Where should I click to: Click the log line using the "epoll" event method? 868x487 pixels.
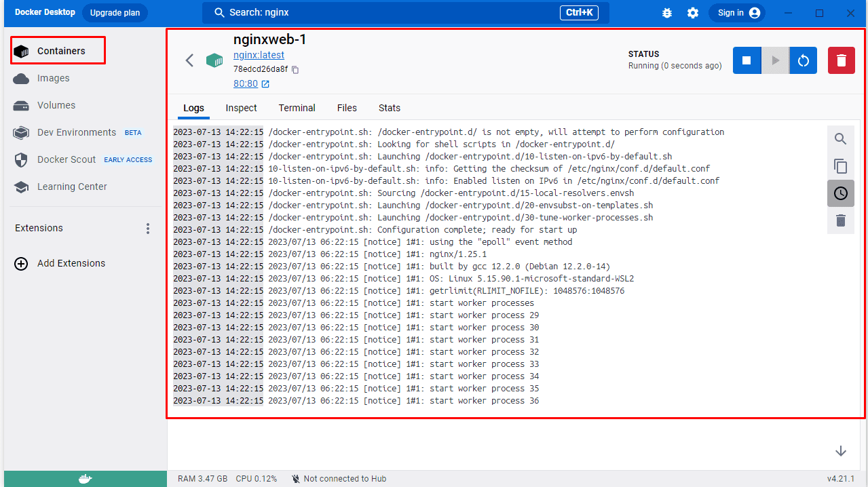pyautogui.click(x=373, y=242)
